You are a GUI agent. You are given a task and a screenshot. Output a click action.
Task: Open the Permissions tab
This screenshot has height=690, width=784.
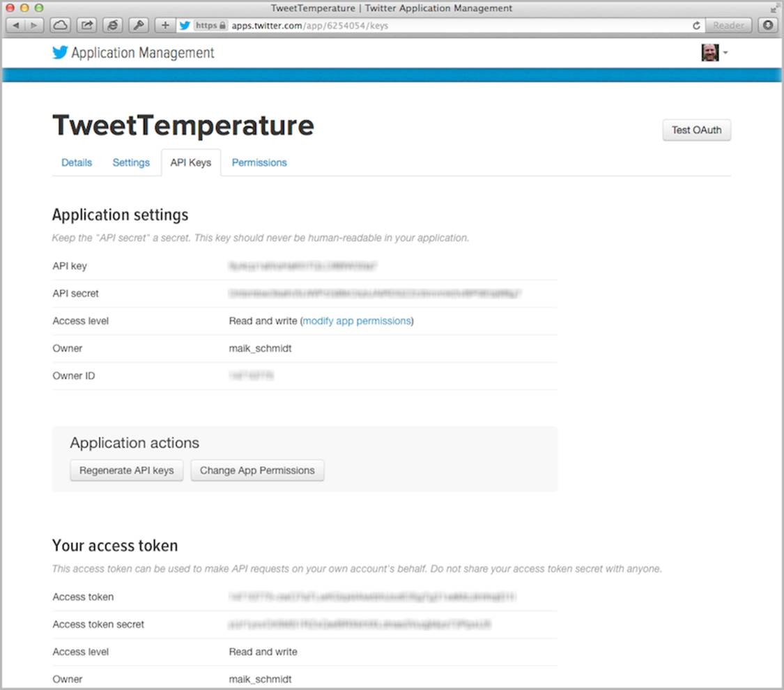pos(259,162)
